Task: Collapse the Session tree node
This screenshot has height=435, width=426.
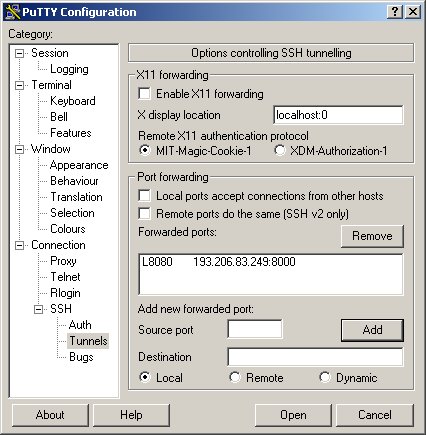Action: 20,53
